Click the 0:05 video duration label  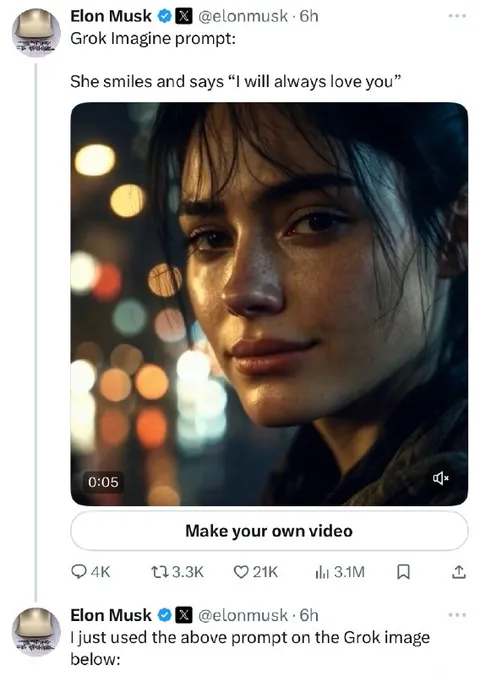point(103,482)
